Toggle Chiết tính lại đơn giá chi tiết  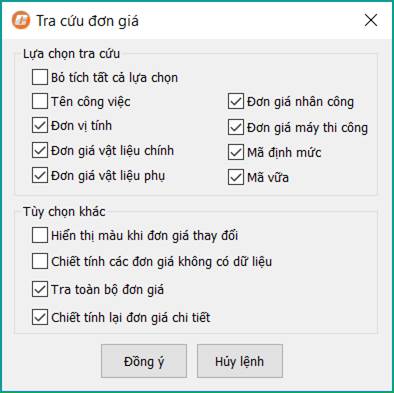coord(40,317)
